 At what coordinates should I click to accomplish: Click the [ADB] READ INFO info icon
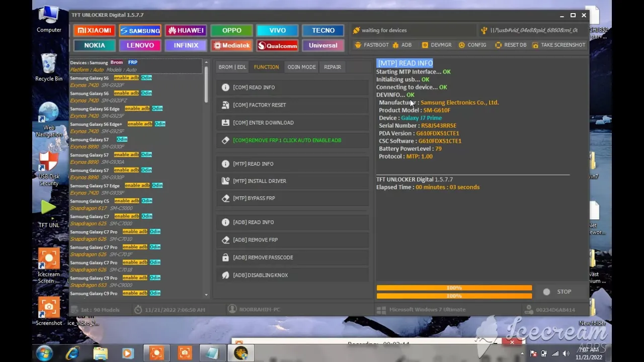[x=225, y=222]
